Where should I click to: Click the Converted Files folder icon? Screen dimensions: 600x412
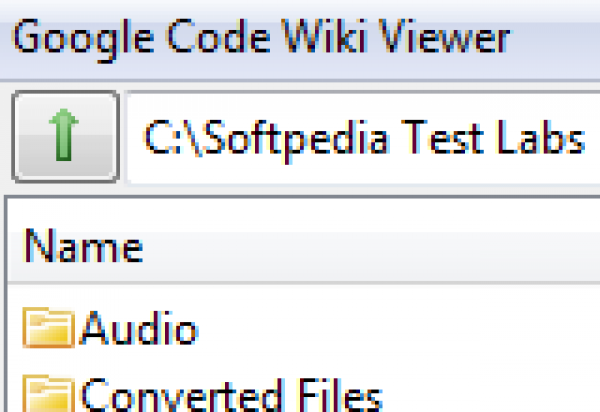(x=49, y=394)
